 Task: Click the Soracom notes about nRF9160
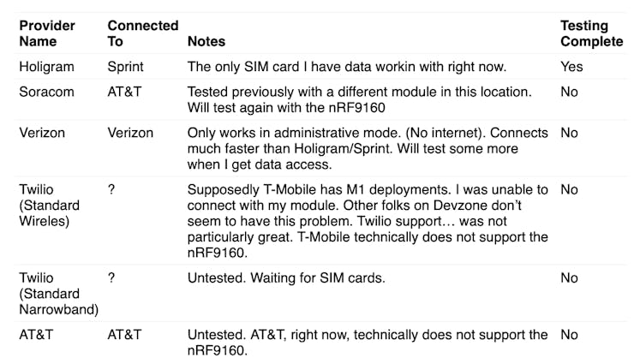click(358, 100)
